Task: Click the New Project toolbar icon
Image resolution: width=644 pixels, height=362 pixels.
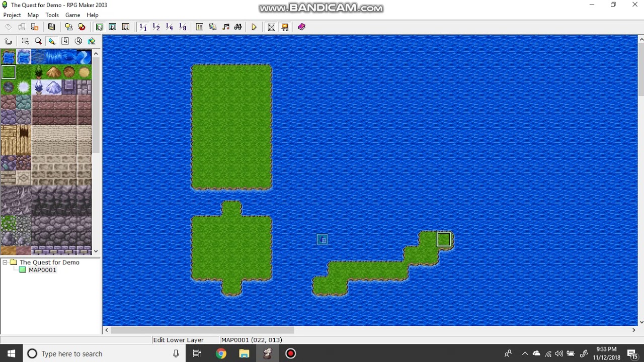Action: [9, 27]
